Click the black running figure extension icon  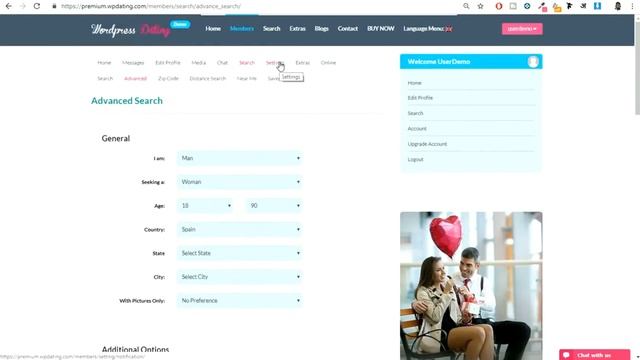click(x=569, y=6)
